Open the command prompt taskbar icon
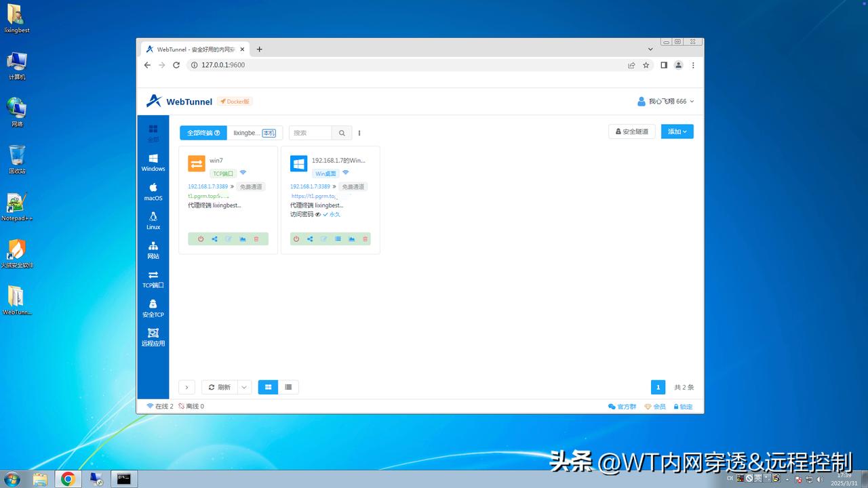Viewport: 868px width, 488px height. pyautogui.click(x=123, y=479)
